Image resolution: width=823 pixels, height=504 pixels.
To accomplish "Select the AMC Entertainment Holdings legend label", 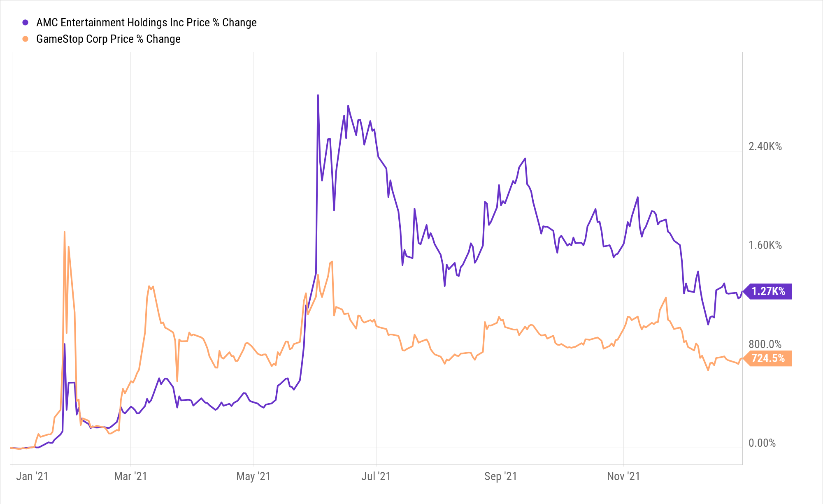I will (146, 23).
